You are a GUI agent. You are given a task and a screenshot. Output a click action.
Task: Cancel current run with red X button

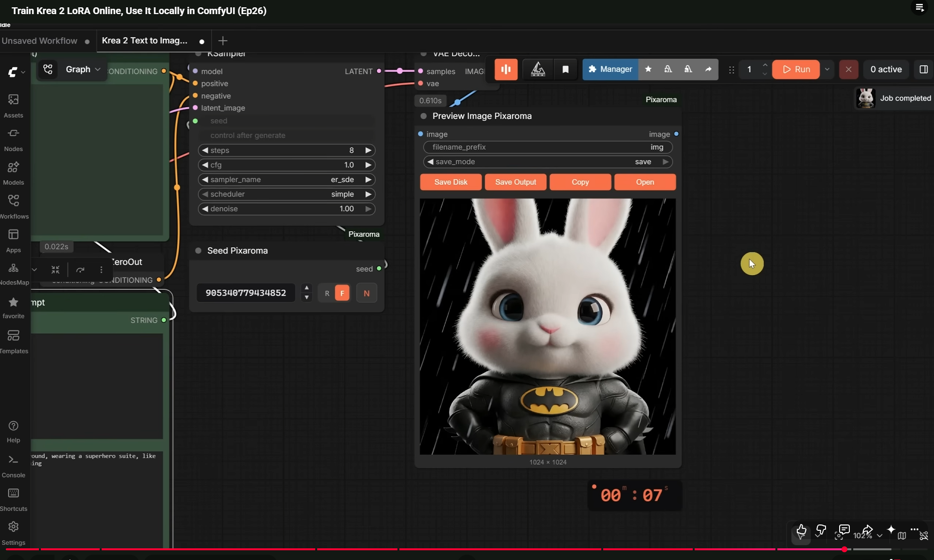tap(848, 69)
